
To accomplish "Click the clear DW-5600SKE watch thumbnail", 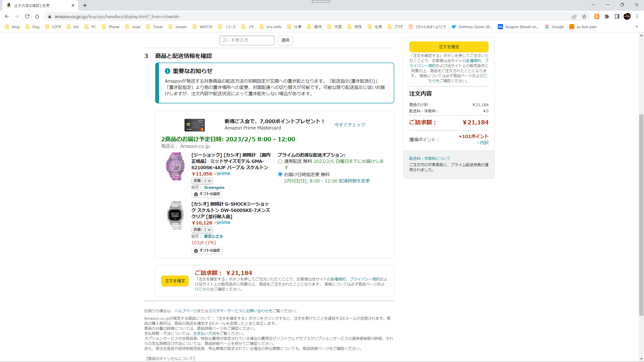I will coord(175,215).
